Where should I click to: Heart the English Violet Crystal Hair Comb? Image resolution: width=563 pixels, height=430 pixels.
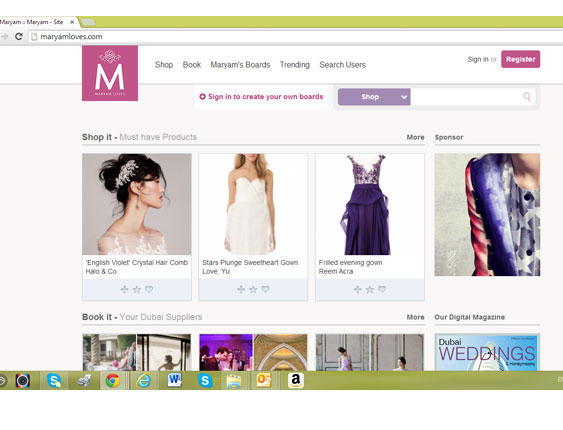pyautogui.click(x=149, y=289)
